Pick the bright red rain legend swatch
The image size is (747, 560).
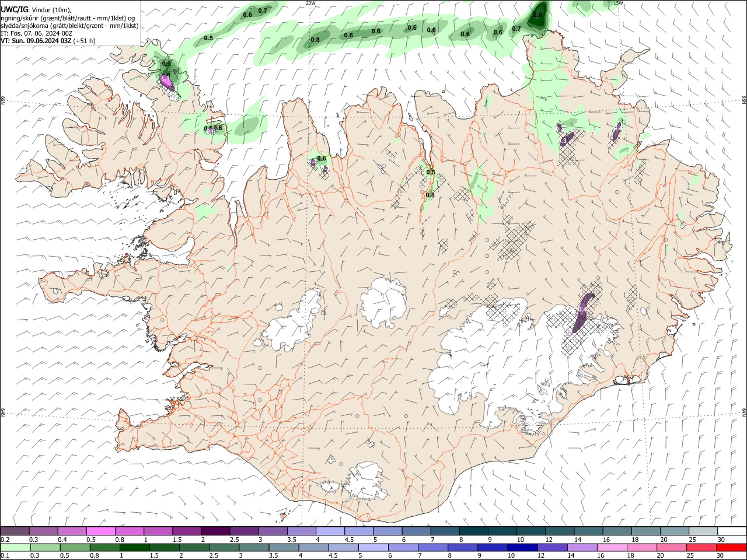pyautogui.click(x=731, y=547)
